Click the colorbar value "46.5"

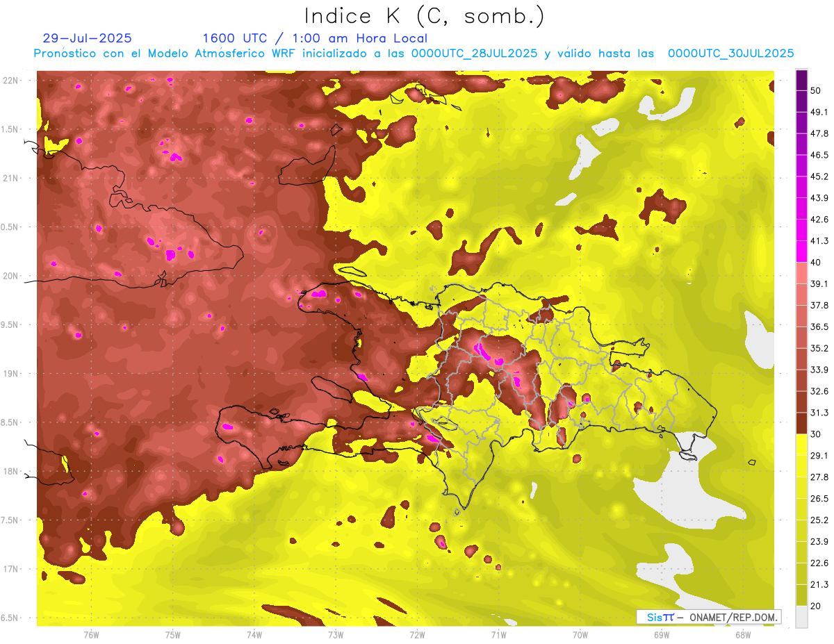pyautogui.click(x=819, y=155)
